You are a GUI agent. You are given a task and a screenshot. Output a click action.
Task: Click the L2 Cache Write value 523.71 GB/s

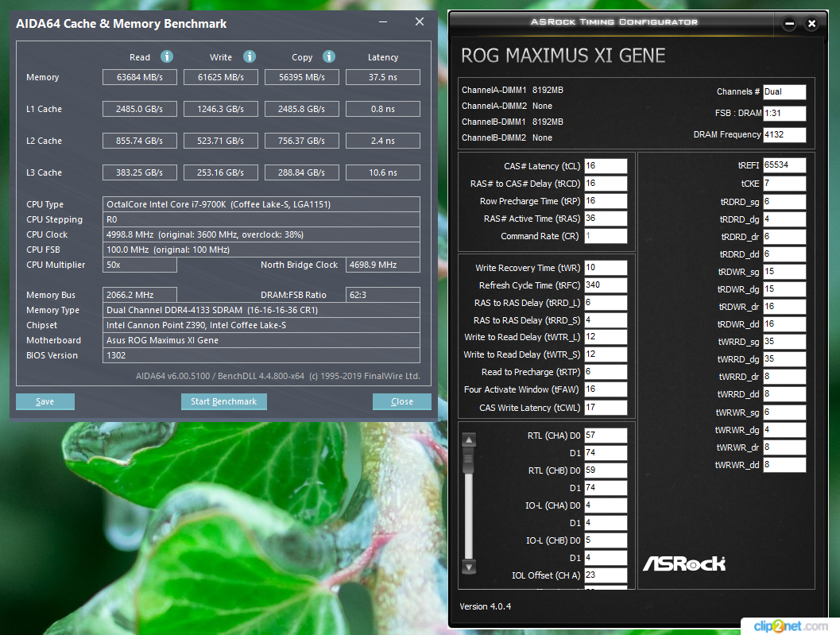pos(221,141)
